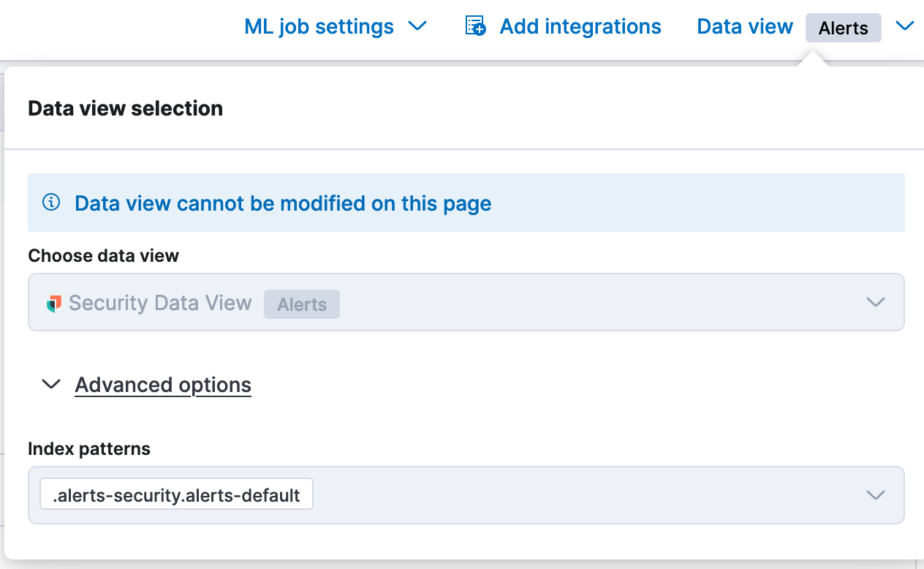
Task: Click the Alerts badge inside the data view selector
Action: pos(302,304)
